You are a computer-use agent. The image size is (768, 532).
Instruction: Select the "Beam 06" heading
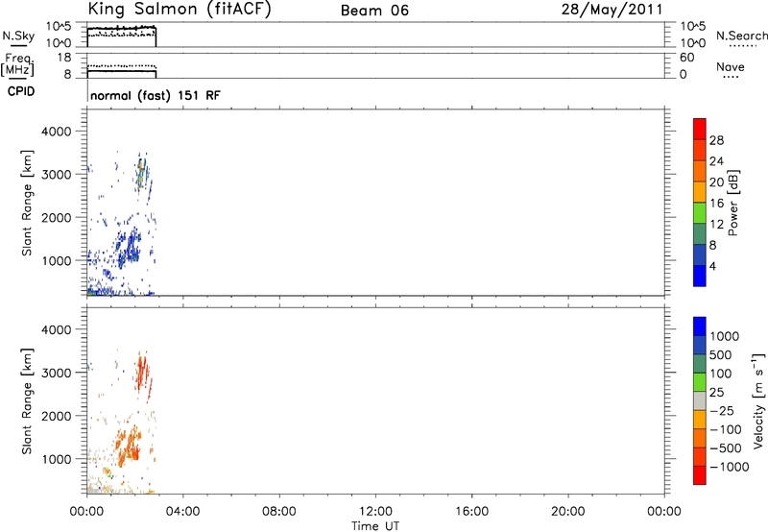click(374, 11)
